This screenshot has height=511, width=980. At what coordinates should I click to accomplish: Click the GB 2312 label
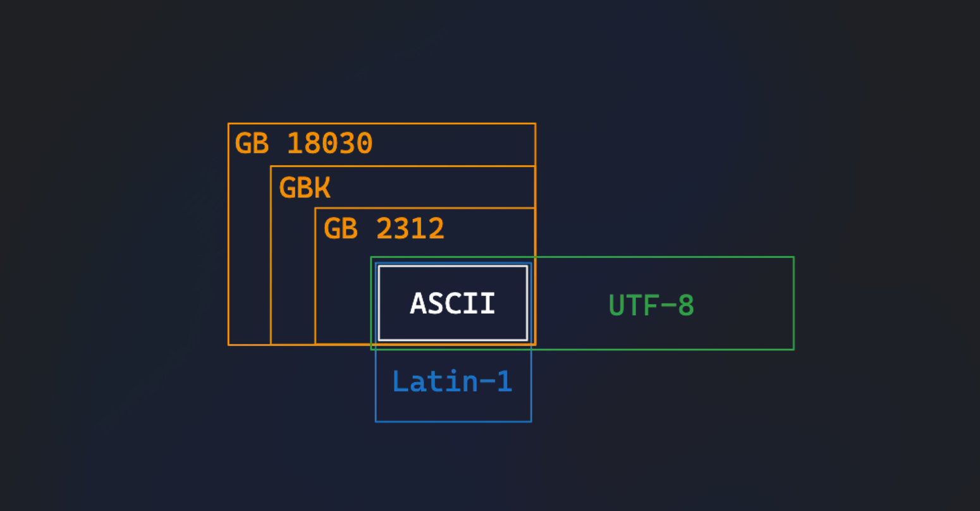click(384, 228)
